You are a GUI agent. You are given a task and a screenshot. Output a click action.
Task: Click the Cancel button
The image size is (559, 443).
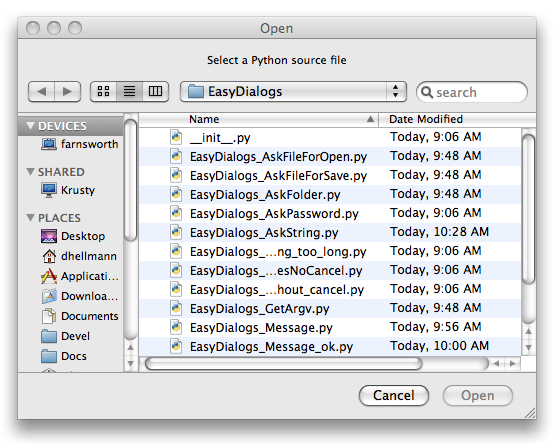pos(394,395)
